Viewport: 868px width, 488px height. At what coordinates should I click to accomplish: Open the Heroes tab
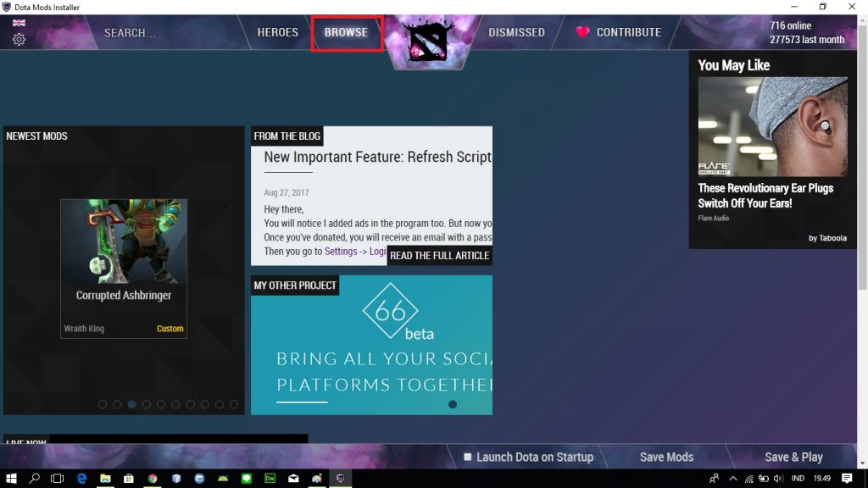pyautogui.click(x=277, y=32)
